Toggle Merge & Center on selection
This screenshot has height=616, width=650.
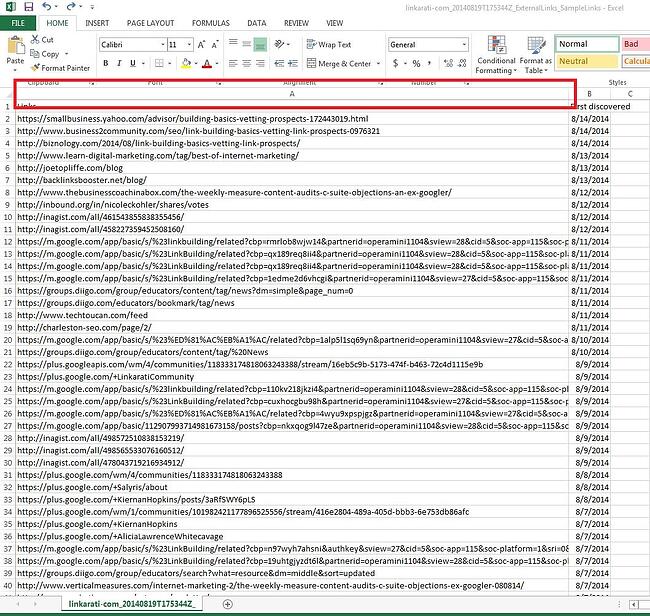click(339, 63)
